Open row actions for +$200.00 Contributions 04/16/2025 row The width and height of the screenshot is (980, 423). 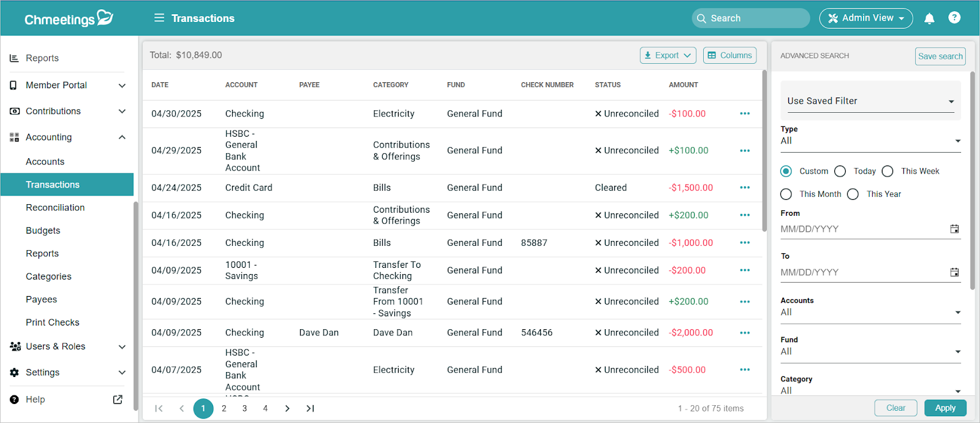coord(745,215)
